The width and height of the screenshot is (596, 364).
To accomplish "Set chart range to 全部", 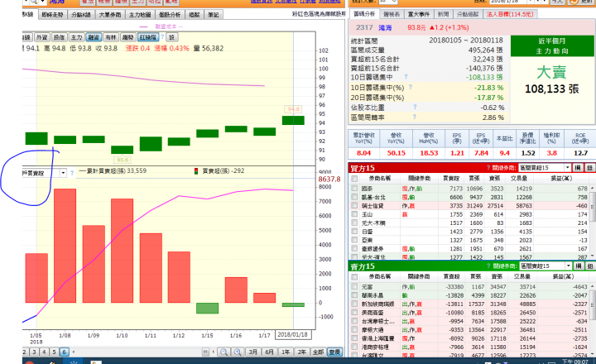I will (x=318, y=352).
